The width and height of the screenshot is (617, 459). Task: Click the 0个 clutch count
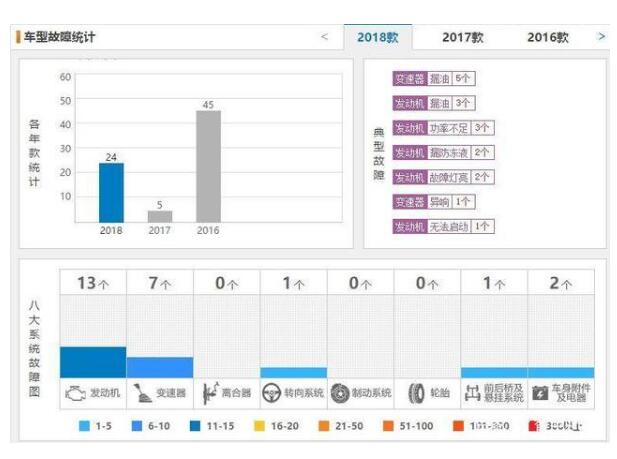pyautogui.click(x=227, y=283)
